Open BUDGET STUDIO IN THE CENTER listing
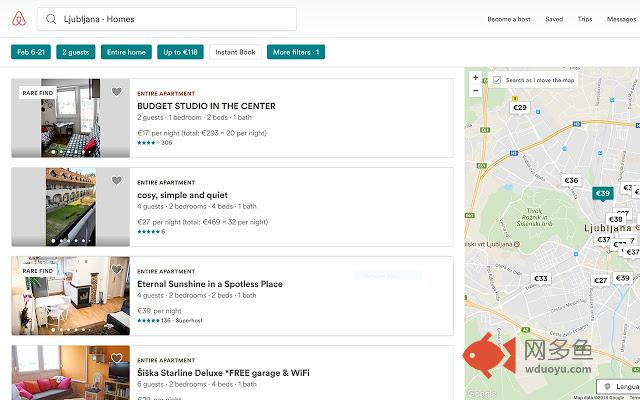This screenshot has width=640, height=400. [x=206, y=106]
